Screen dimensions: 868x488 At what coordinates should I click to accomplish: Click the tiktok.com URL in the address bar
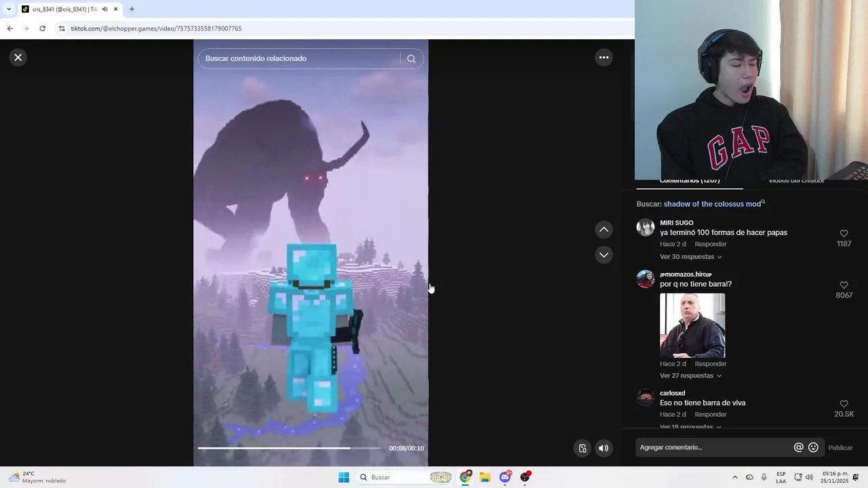tap(156, 28)
